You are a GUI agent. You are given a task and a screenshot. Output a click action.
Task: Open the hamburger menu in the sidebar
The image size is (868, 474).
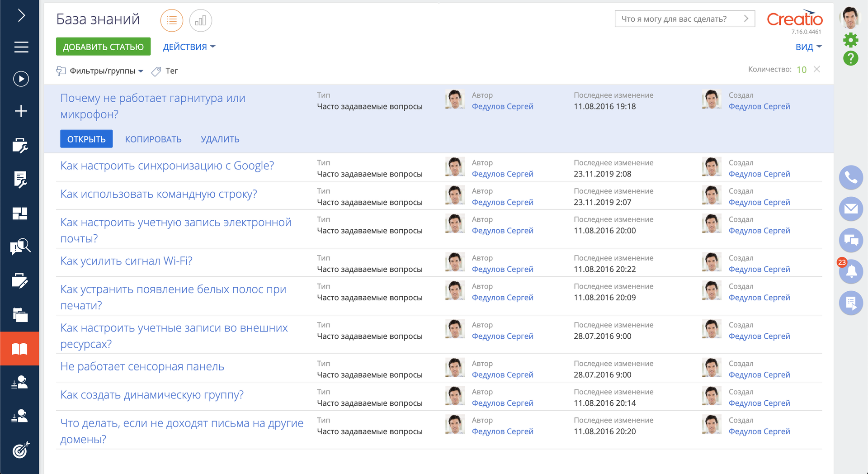point(21,47)
